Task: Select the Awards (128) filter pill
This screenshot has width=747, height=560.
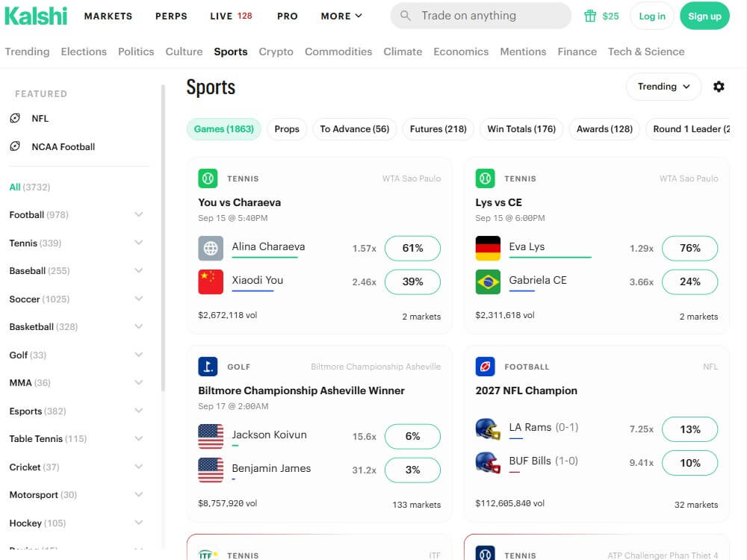Action: coord(604,129)
